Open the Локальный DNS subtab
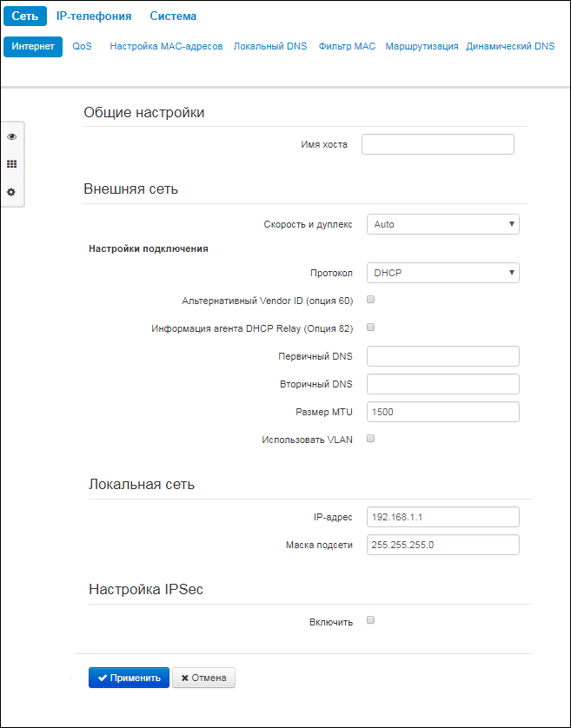The image size is (571, 728). tap(270, 47)
